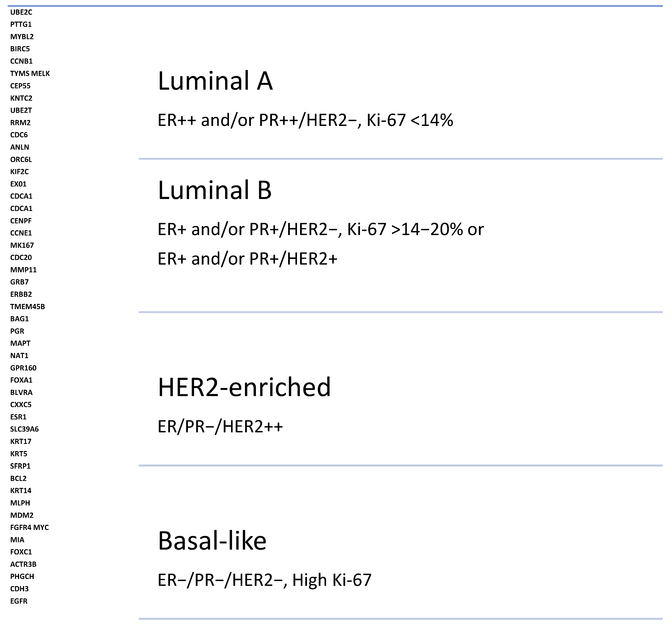This screenshot has width=672, height=625.
Task: Select the UBE2C gene label
Action: pos(21,12)
